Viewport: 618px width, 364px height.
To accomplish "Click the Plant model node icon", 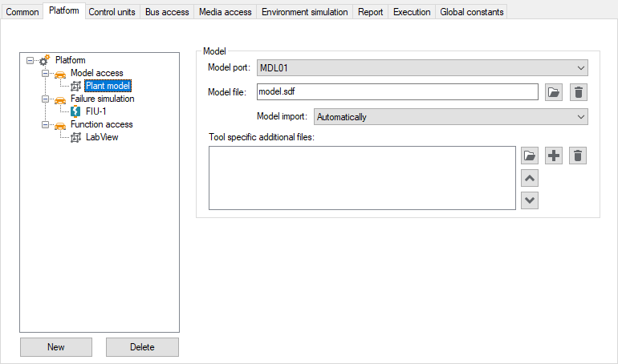I will click(75, 86).
